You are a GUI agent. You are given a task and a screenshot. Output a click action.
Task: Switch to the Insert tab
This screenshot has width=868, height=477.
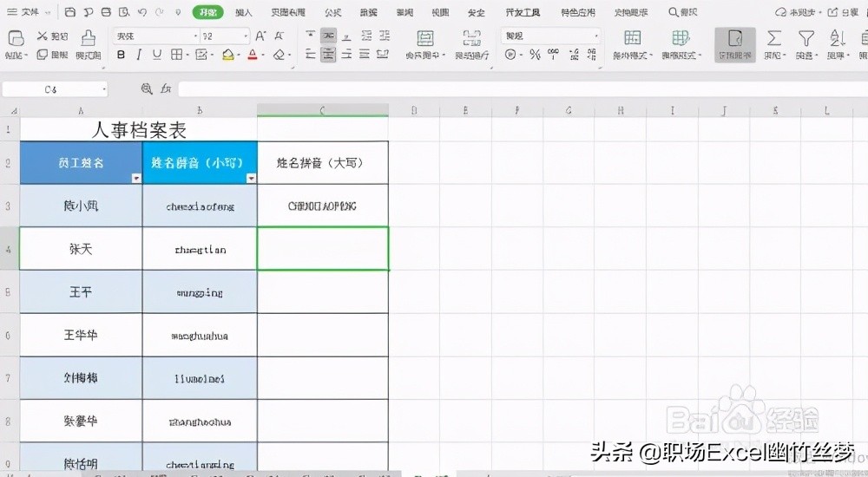[244, 12]
